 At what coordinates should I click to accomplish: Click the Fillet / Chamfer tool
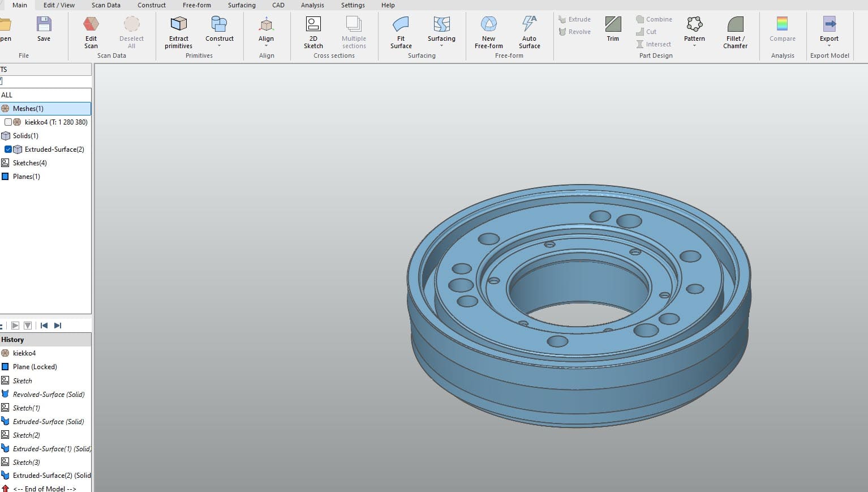pos(735,25)
